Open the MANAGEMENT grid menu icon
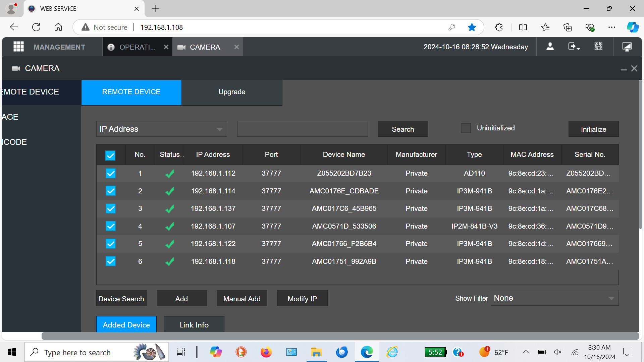644x362 pixels. coord(18,47)
